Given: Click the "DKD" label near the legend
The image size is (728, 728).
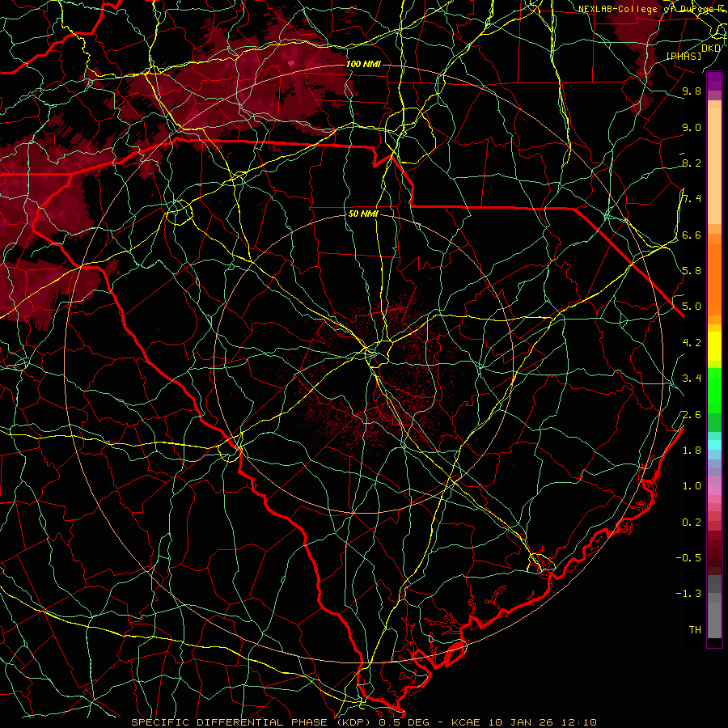Looking at the screenshot, I should pos(711,48).
